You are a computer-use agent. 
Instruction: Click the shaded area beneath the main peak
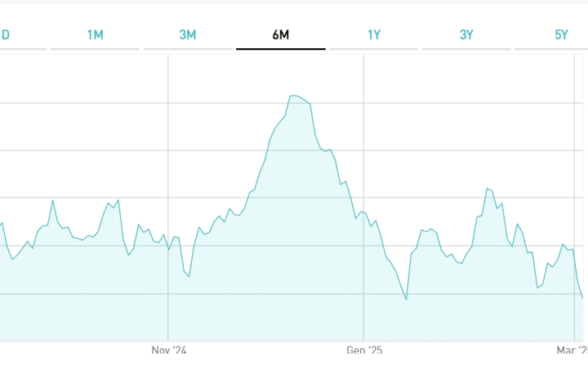coord(294,245)
